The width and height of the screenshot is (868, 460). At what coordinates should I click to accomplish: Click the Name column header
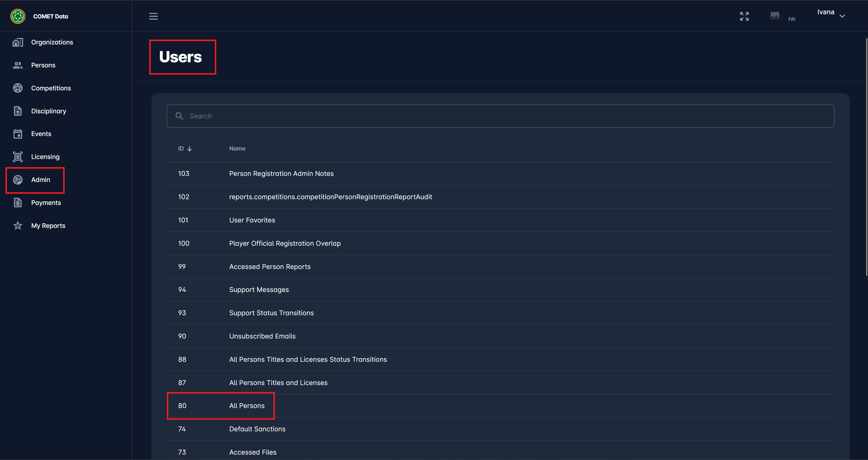(237, 149)
